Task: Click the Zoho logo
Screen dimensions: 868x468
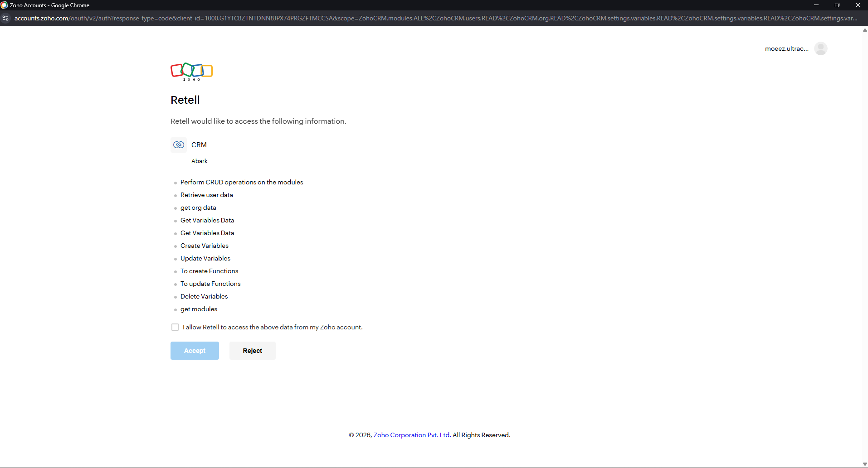Action: pos(191,72)
